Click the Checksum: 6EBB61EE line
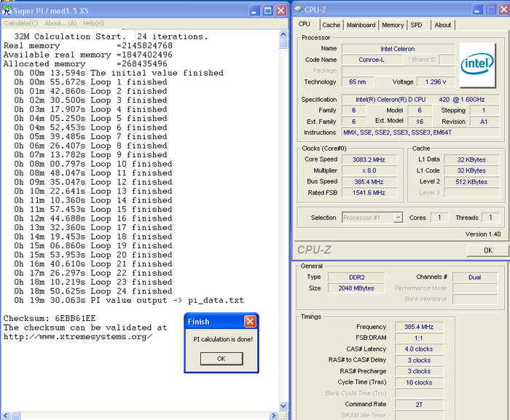The image size is (510, 420). (x=50, y=318)
